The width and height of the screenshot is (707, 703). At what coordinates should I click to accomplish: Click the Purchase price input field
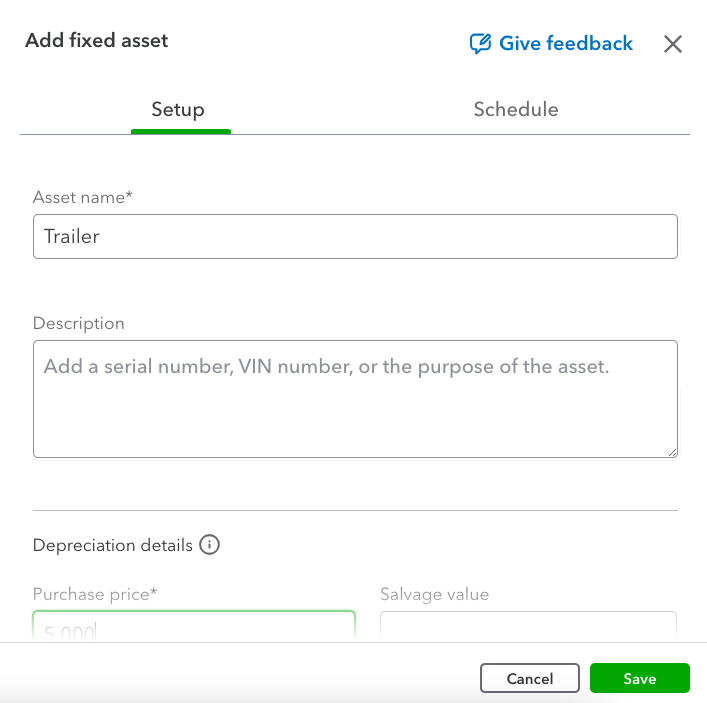point(194,627)
